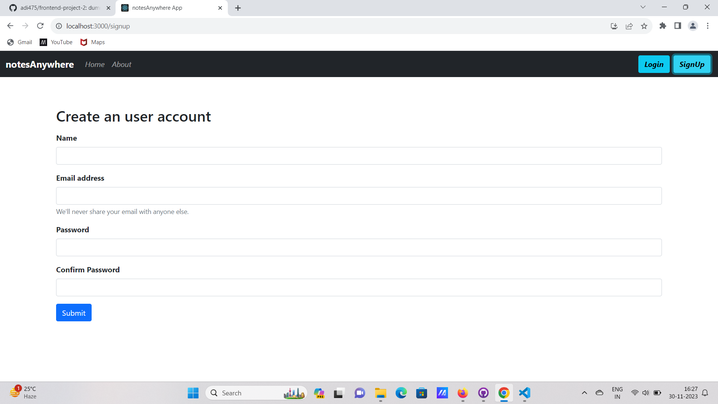
Task: Open the Wi-Fi network tray icon
Action: coord(635,393)
